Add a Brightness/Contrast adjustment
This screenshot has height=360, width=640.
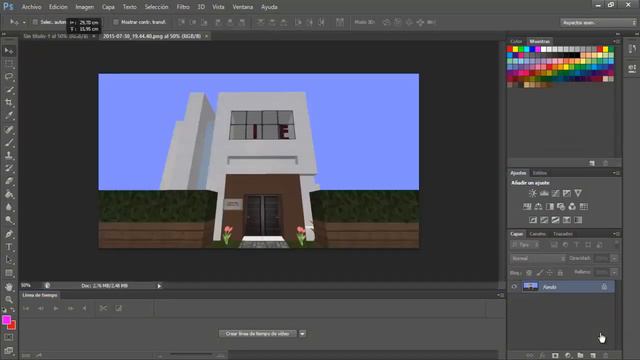click(x=533, y=193)
